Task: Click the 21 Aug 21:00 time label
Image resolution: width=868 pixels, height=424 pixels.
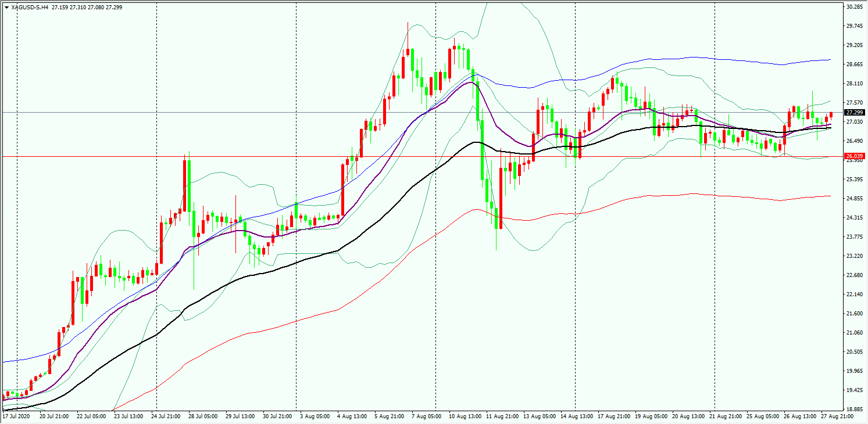Action: [725, 416]
